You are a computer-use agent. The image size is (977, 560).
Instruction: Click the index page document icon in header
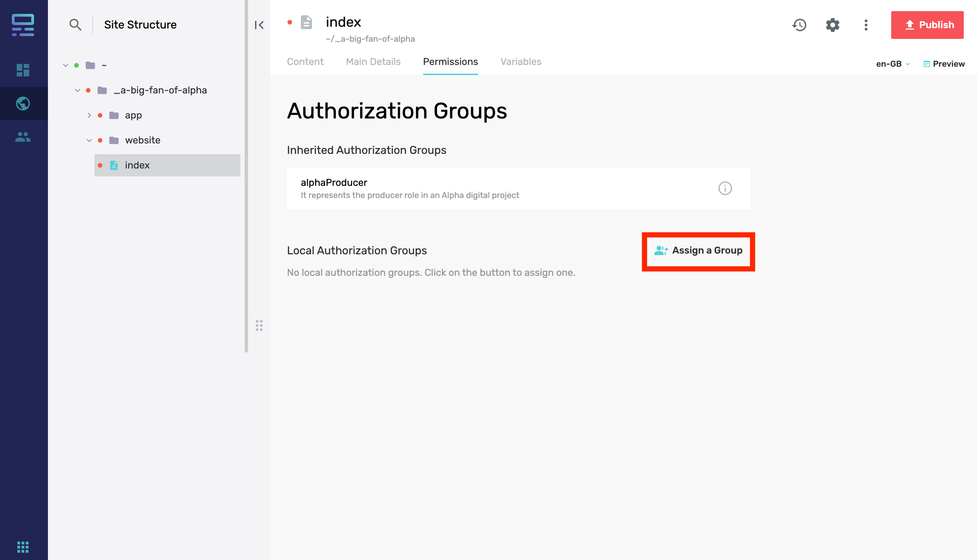coord(306,22)
